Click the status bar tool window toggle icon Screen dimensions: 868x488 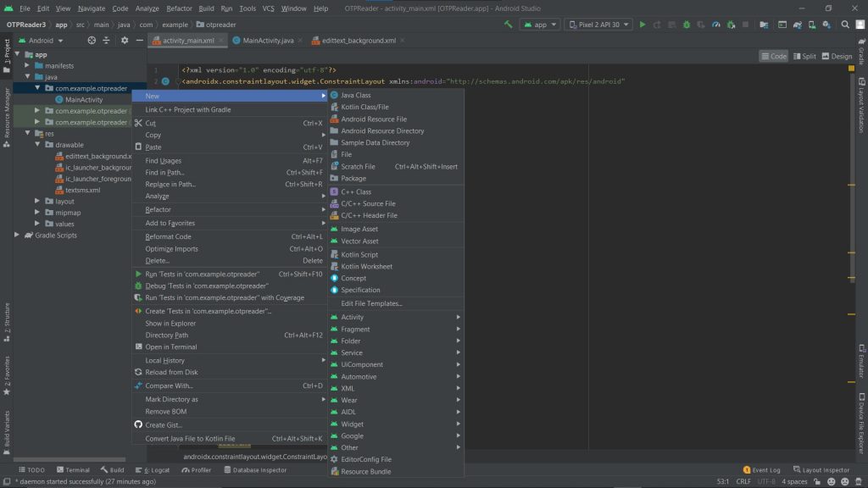pos(7,482)
